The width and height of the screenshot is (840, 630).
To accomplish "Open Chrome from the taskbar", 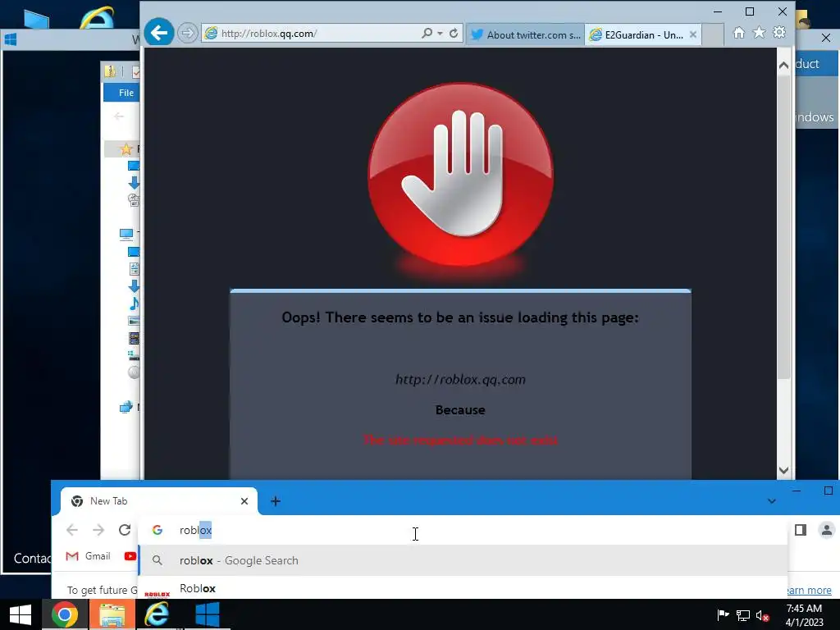I will pyautogui.click(x=65, y=614).
